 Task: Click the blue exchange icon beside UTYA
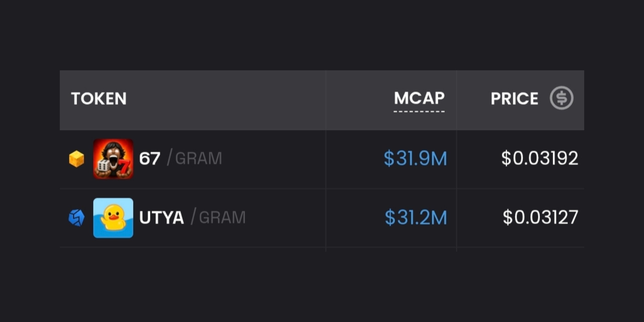76,218
